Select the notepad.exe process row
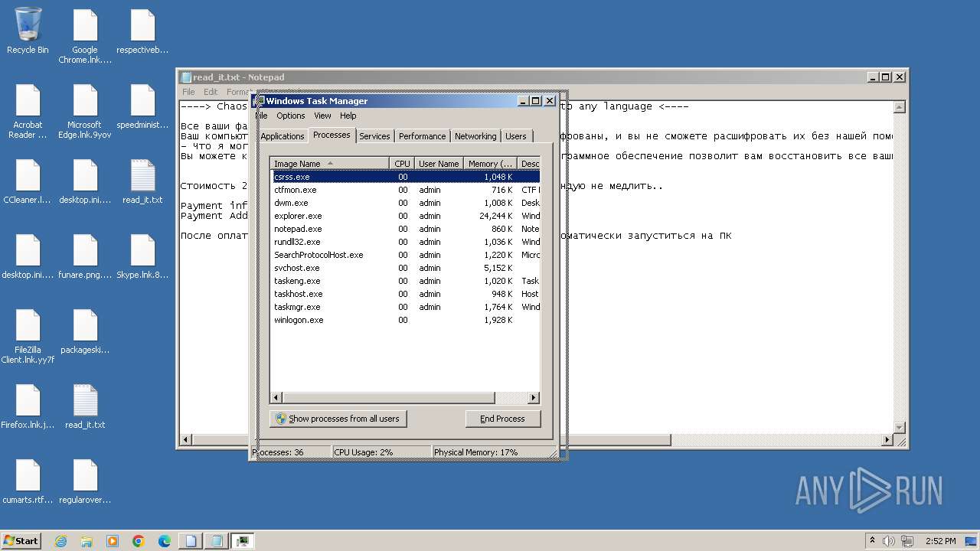 406,229
